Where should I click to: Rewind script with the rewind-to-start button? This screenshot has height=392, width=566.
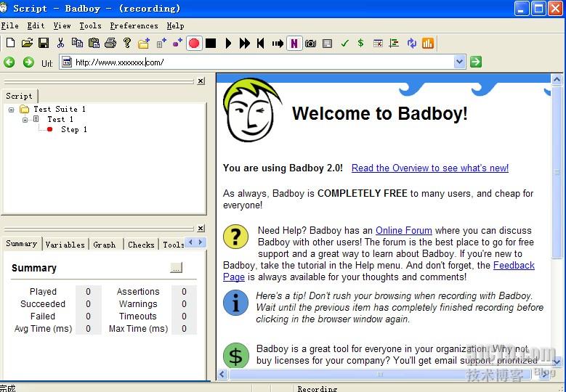point(261,44)
